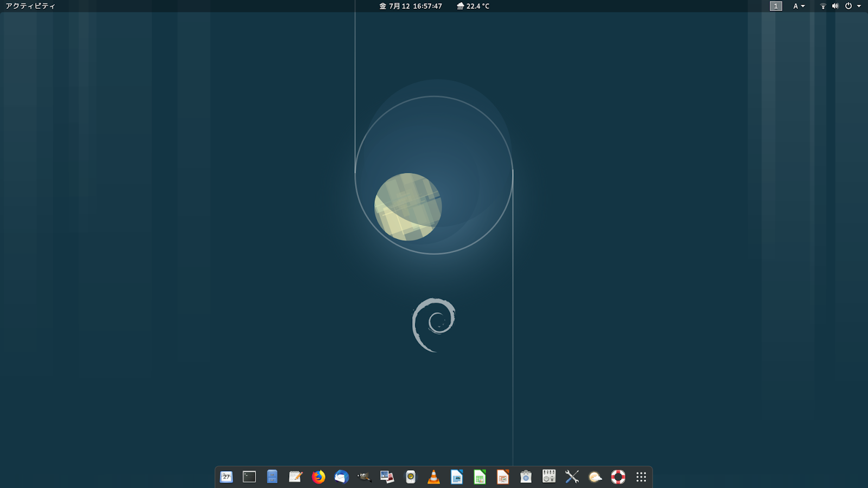Click the workspace indicator showing 1
The image size is (868, 488).
tap(776, 6)
